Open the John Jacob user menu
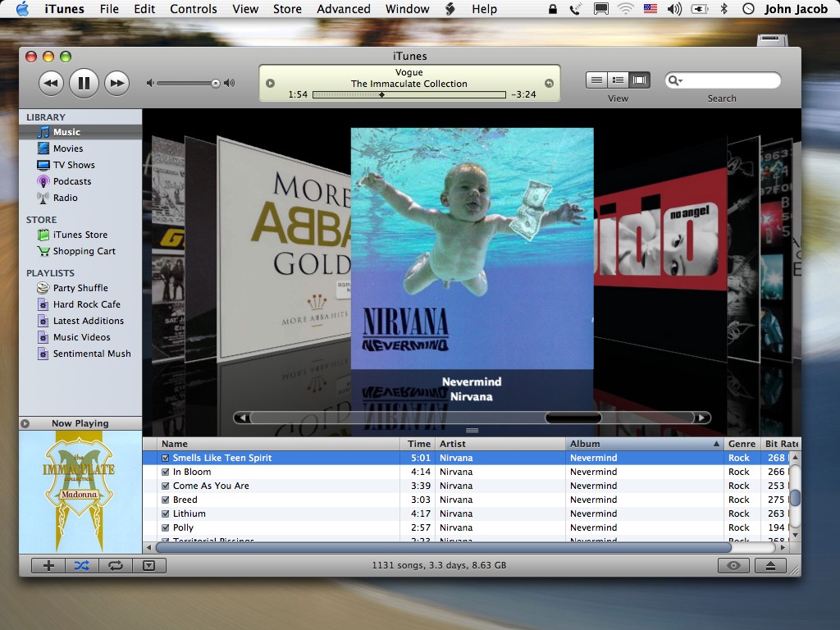Viewport: 840px width, 630px height. [x=796, y=9]
